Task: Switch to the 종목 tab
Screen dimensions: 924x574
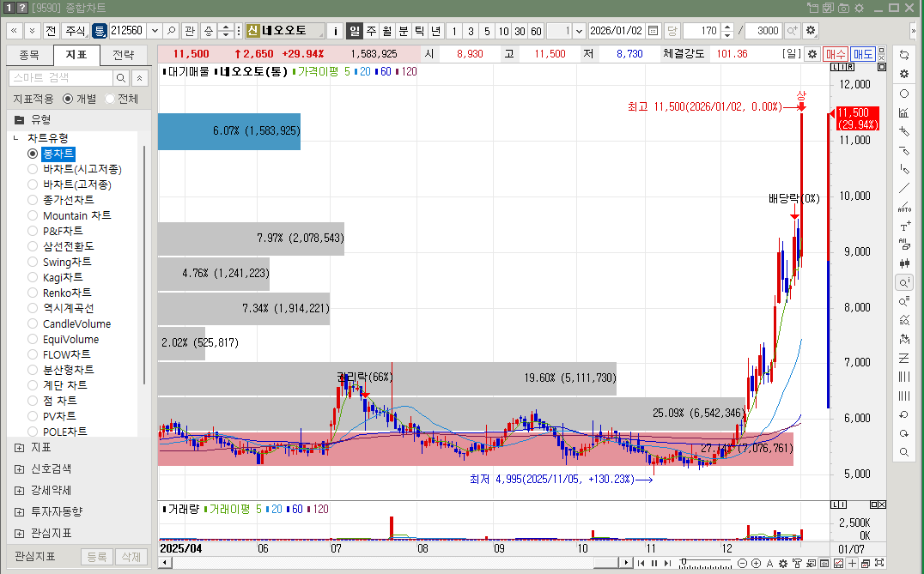Action: coord(29,55)
